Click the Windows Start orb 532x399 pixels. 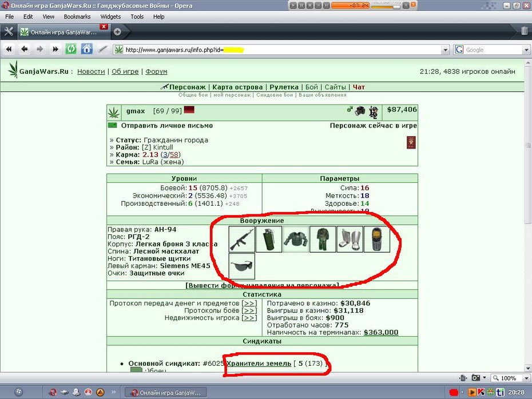(19, 392)
